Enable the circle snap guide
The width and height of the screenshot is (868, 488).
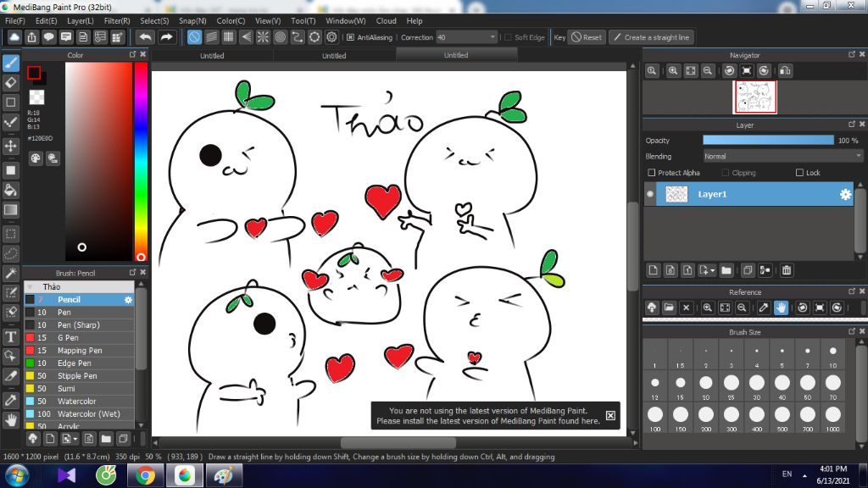tap(280, 37)
